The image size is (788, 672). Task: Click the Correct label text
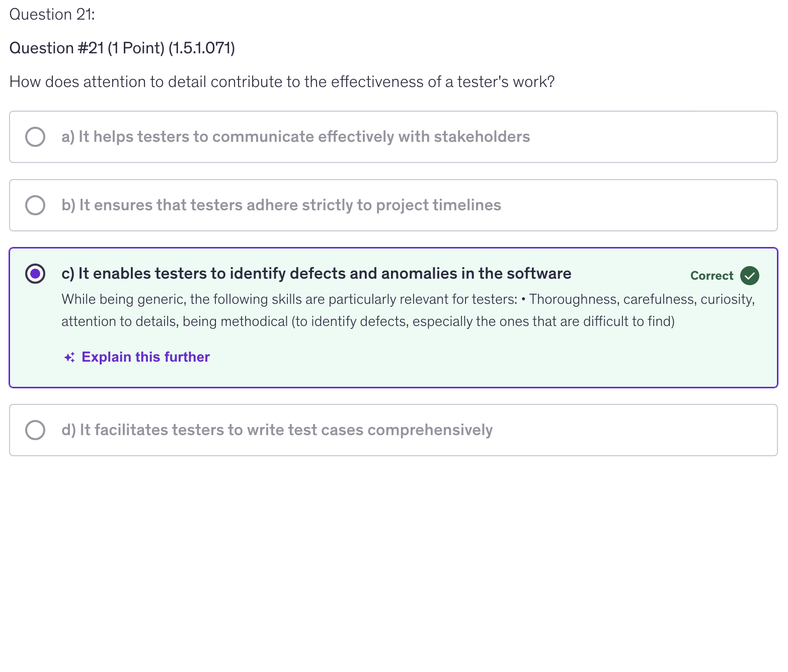[712, 276]
